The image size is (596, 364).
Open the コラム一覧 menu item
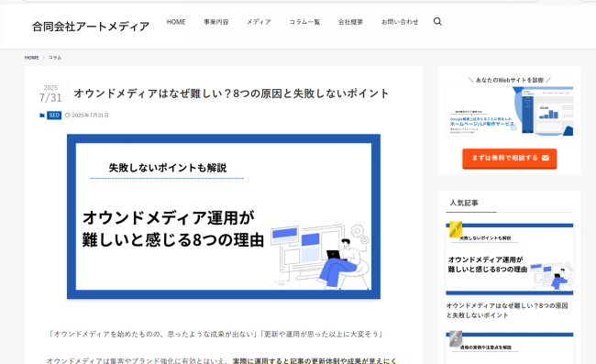pos(304,22)
